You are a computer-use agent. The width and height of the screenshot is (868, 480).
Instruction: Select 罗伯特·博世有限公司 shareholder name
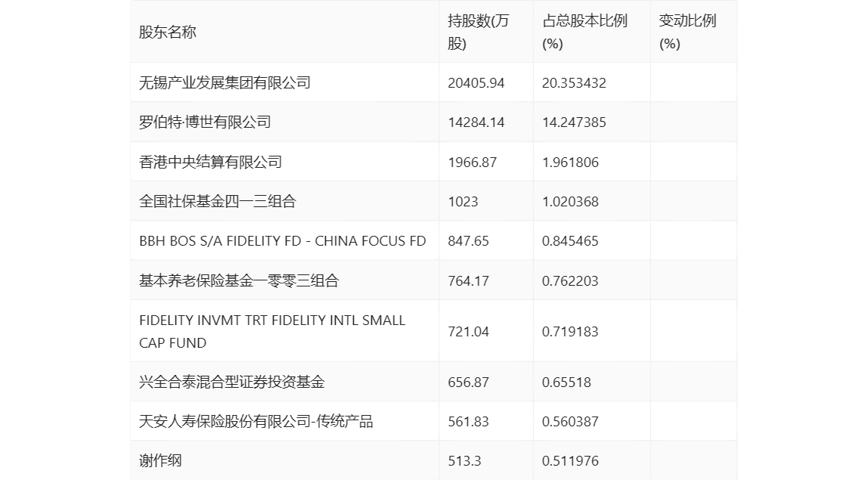pyautogui.click(x=205, y=122)
